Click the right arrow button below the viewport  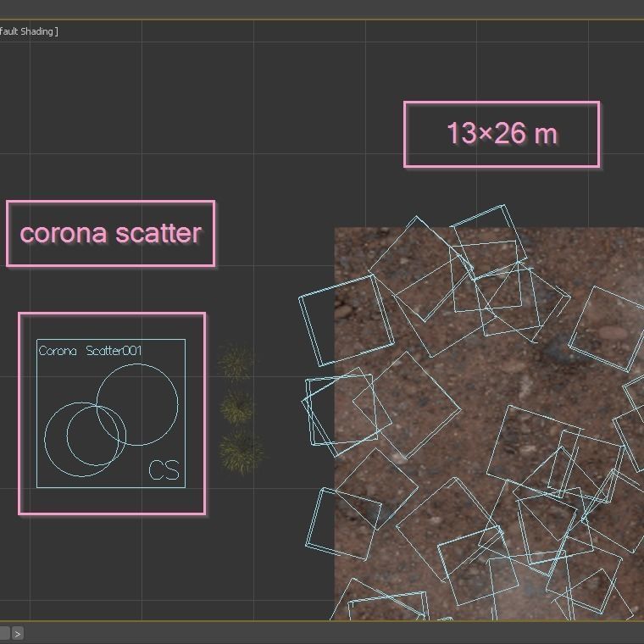point(17,634)
